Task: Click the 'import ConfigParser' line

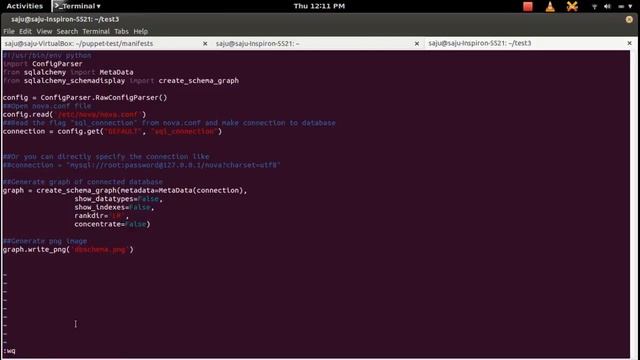Action: pyautogui.click(x=43, y=64)
